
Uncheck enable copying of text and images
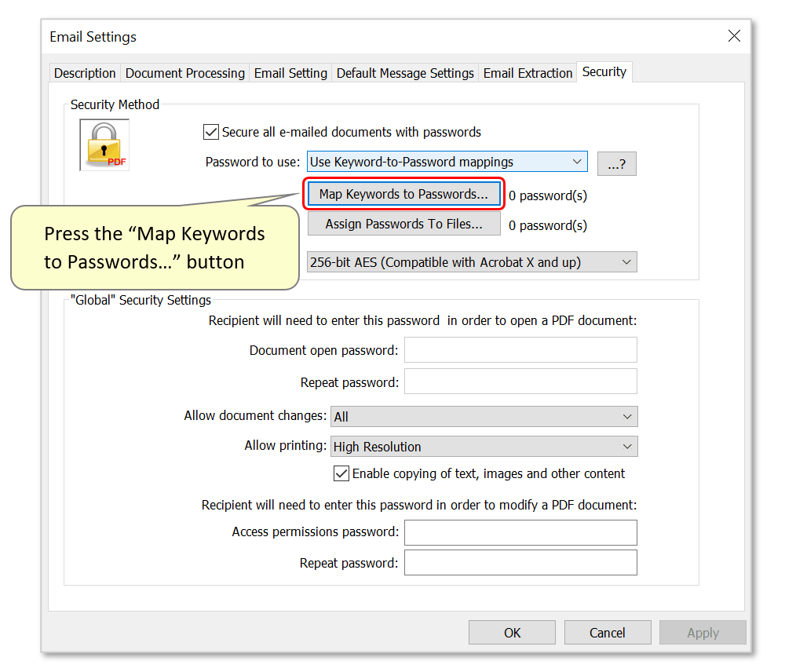(x=341, y=473)
